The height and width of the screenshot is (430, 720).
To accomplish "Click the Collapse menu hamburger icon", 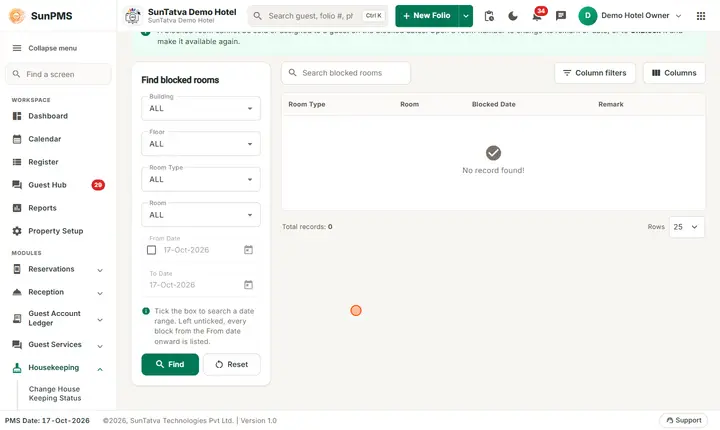I will pyautogui.click(x=17, y=48).
